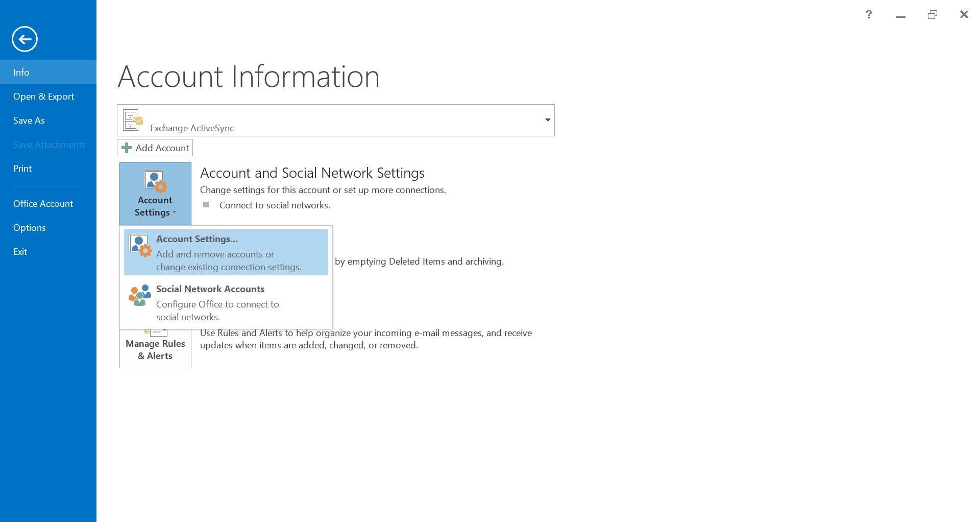The width and height of the screenshot is (980, 522).
Task: Click the Exchange ActiveSync account icon
Action: 133,121
